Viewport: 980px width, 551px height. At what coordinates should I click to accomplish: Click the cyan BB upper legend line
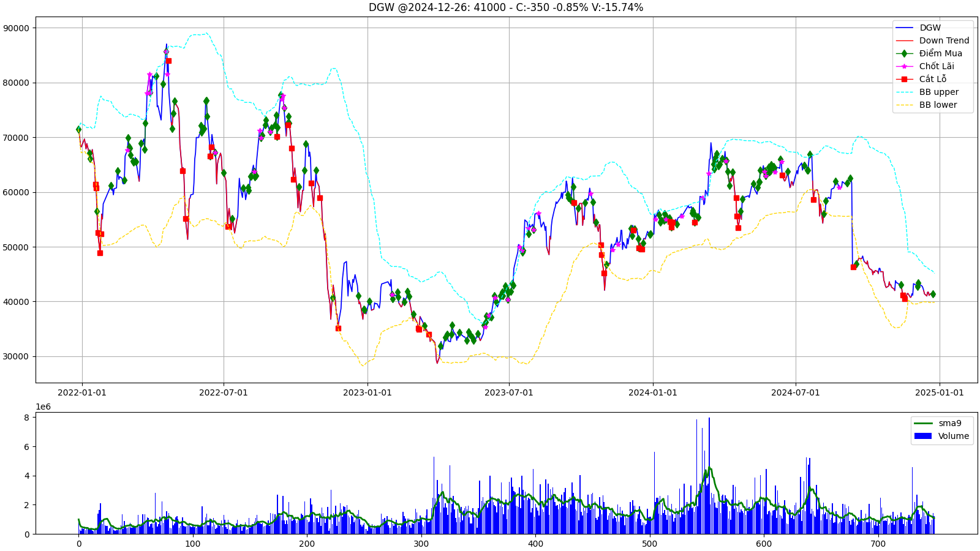pyautogui.click(x=904, y=92)
